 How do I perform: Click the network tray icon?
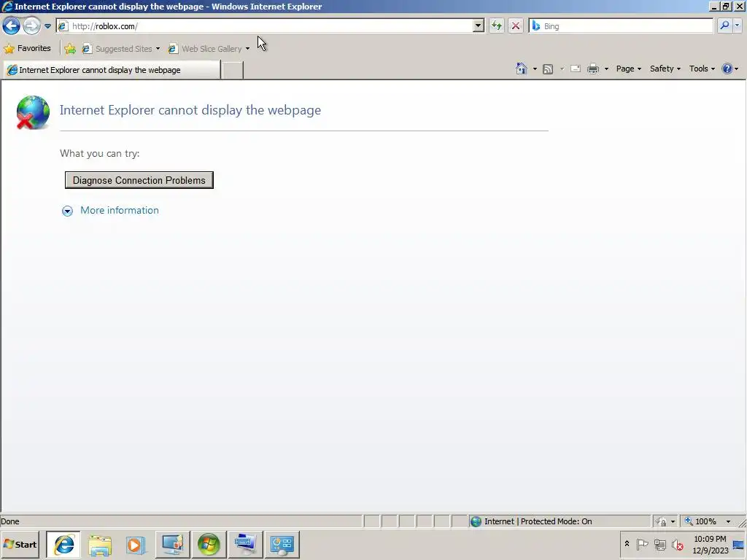[x=659, y=544]
